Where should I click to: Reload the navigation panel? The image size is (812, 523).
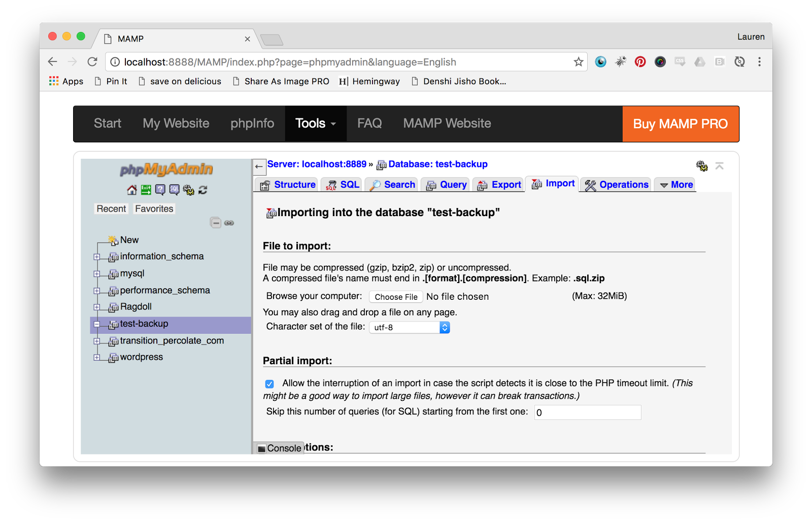[202, 190]
